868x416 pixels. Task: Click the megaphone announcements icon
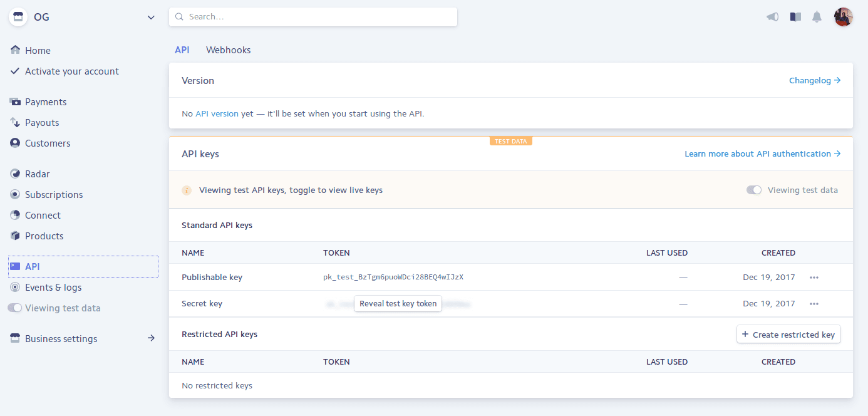coord(772,17)
